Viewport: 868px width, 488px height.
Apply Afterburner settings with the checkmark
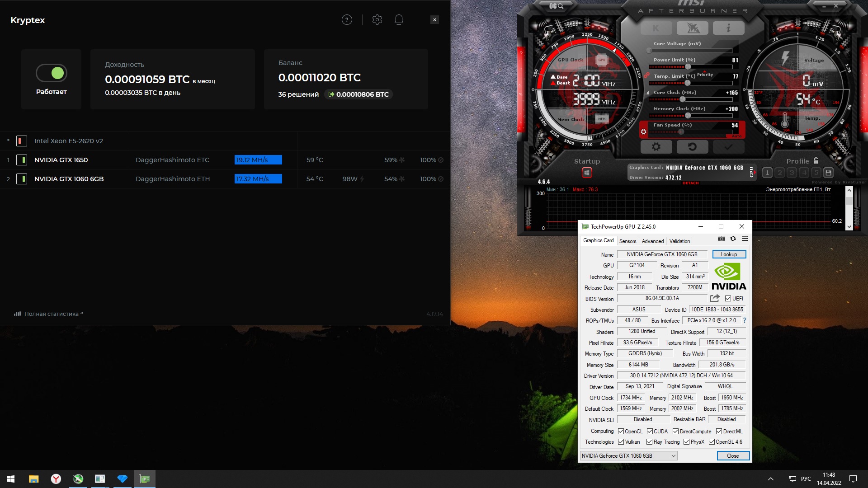click(x=728, y=147)
